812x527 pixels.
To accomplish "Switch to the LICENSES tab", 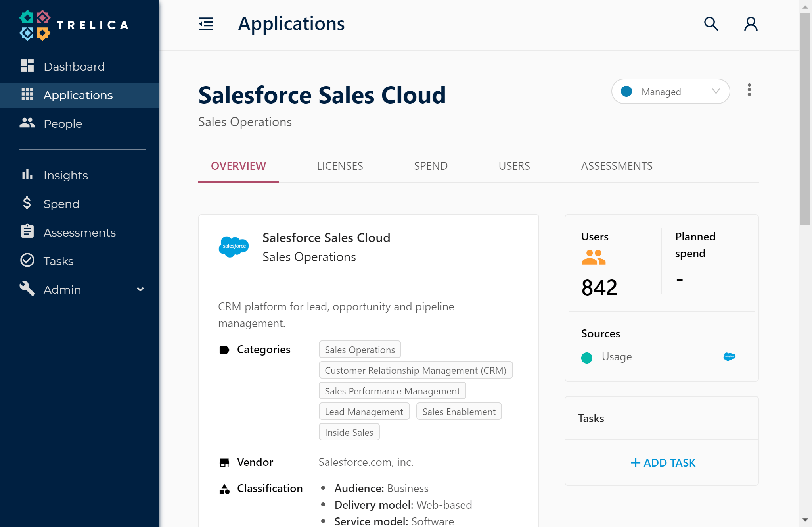I will (340, 166).
